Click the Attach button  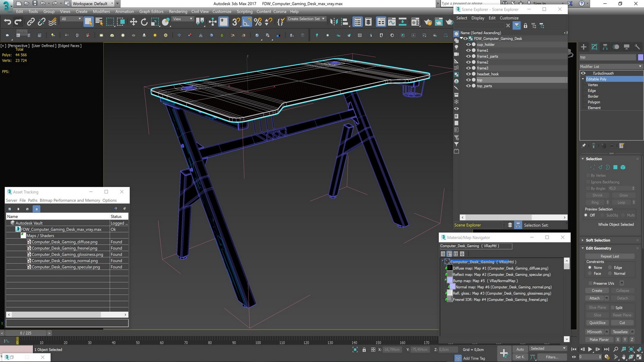click(594, 298)
